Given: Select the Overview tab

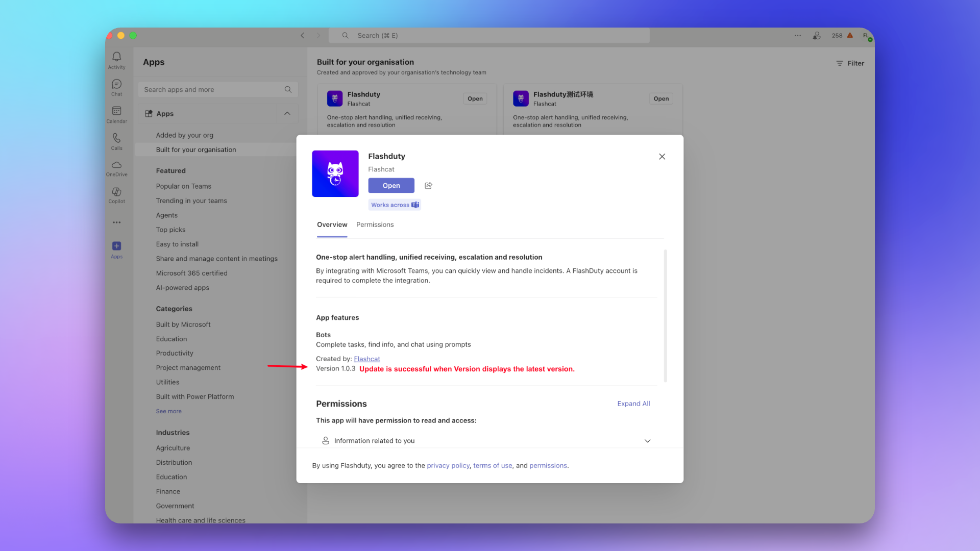Looking at the screenshot, I should [x=332, y=224].
